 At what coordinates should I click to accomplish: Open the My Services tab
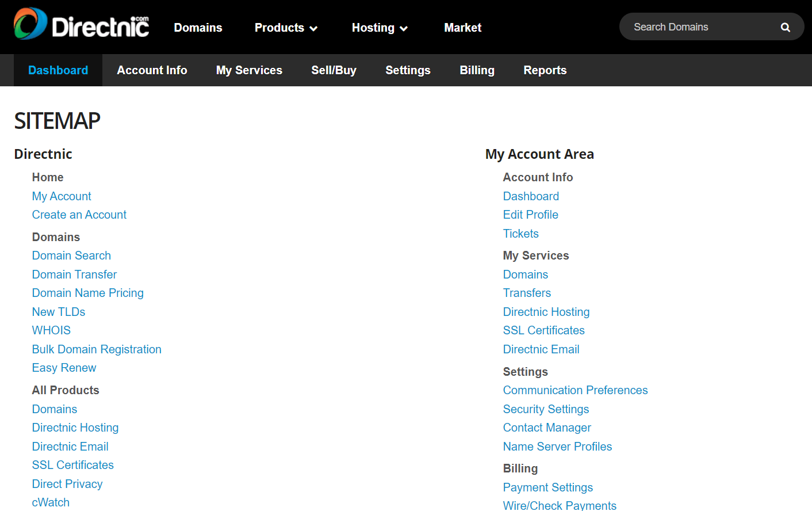click(x=249, y=70)
